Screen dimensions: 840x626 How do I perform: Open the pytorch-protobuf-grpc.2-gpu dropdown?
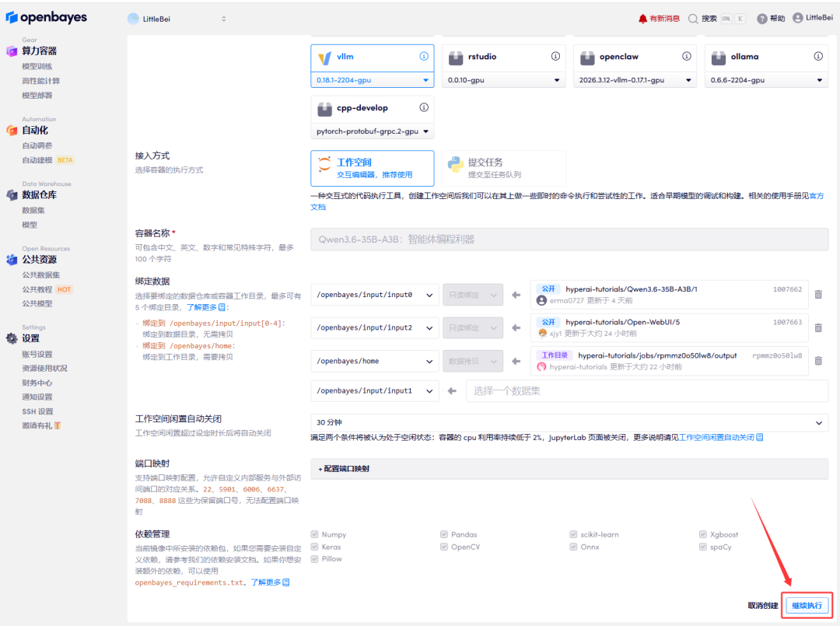[373, 131]
